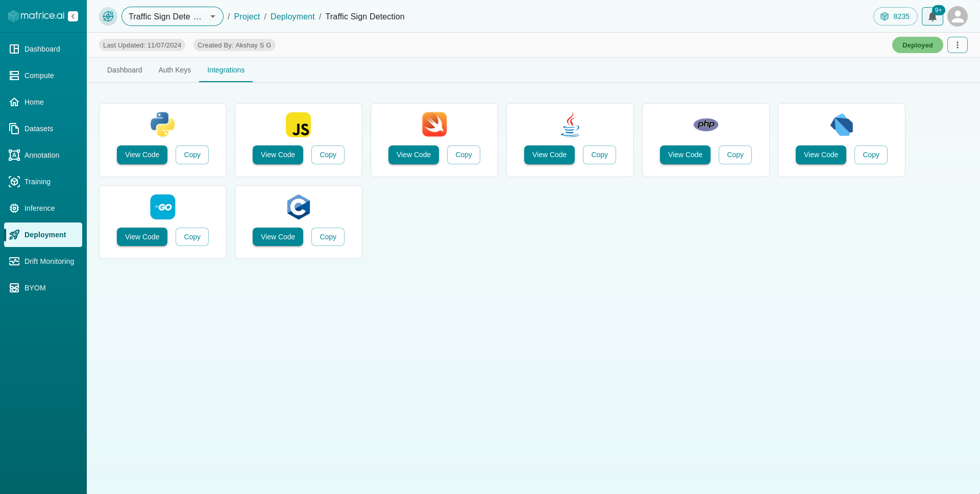This screenshot has width=980, height=494.
Task: Go to Datasets in sidebar menu
Action: point(43,129)
